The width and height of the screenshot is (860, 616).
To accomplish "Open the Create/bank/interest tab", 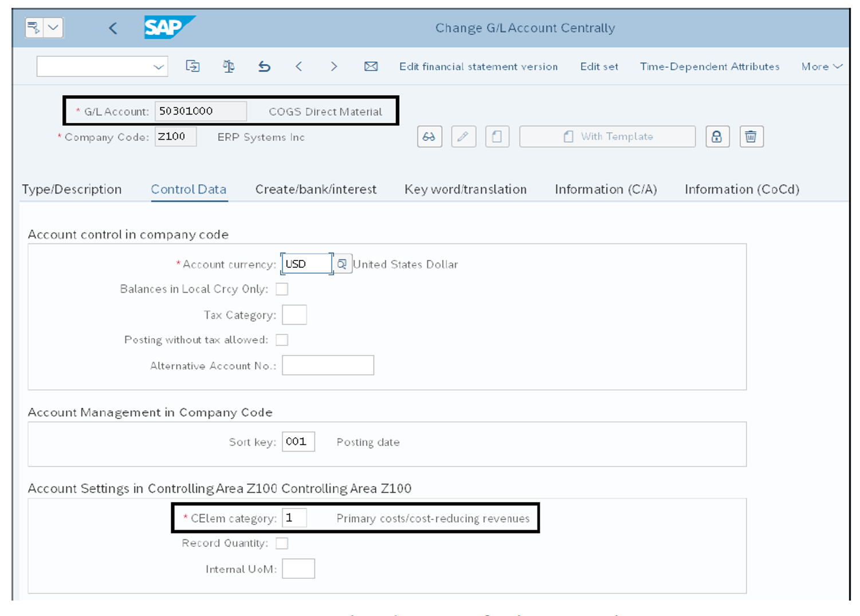I will 316,189.
